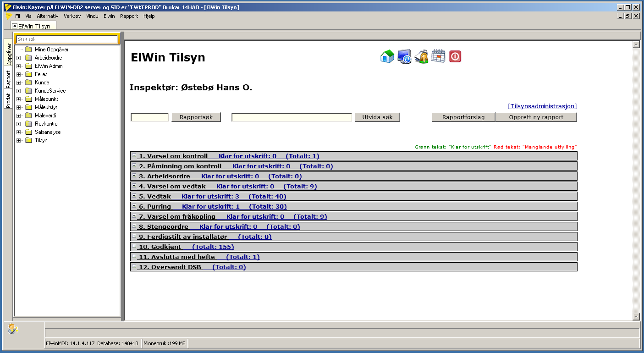Click the content scrollbar down arrow
This screenshot has width=644, height=353.
point(636,317)
